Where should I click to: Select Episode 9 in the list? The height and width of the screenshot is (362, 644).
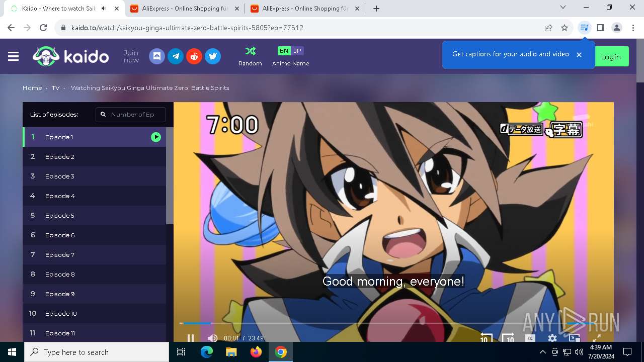tap(94, 294)
